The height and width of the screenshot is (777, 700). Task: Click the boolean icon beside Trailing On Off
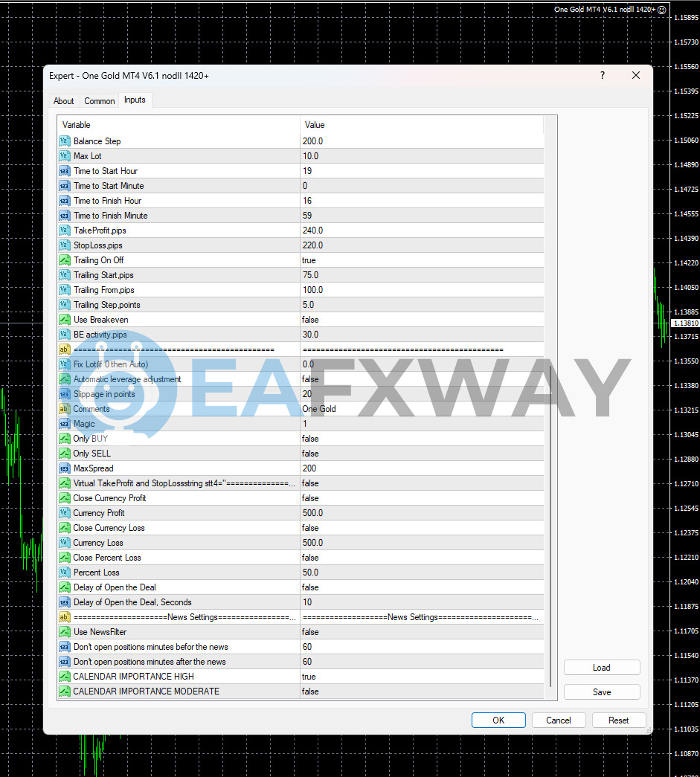tap(65, 260)
